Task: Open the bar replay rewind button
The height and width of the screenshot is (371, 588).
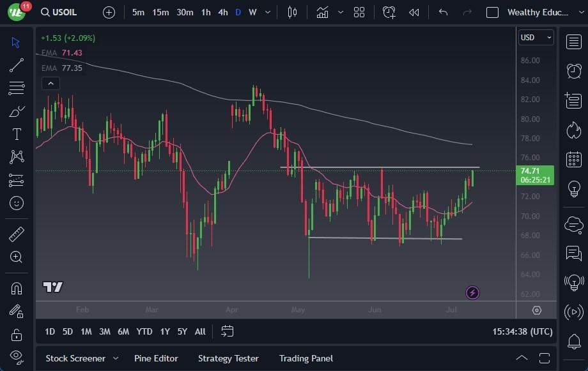Action: click(414, 12)
